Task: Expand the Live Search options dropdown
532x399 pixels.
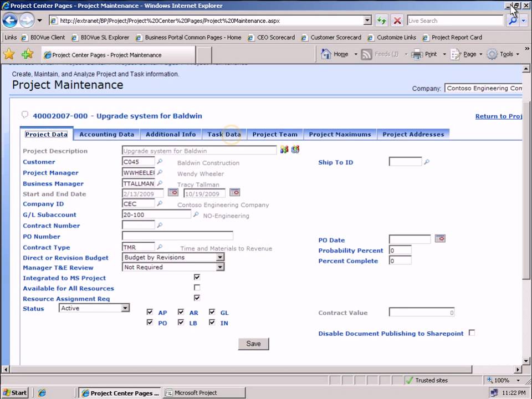Action: click(x=524, y=21)
